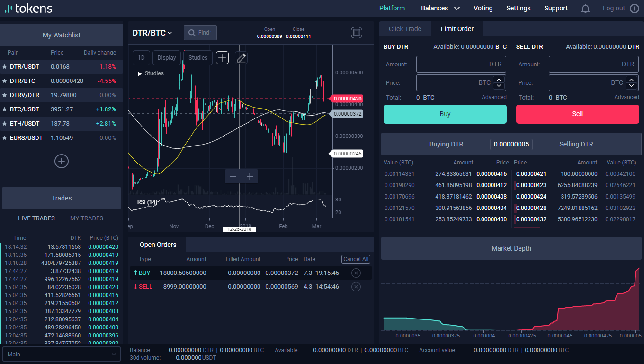Open the Main account dropdown
Viewport: 644px width, 364px height.
(62, 354)
